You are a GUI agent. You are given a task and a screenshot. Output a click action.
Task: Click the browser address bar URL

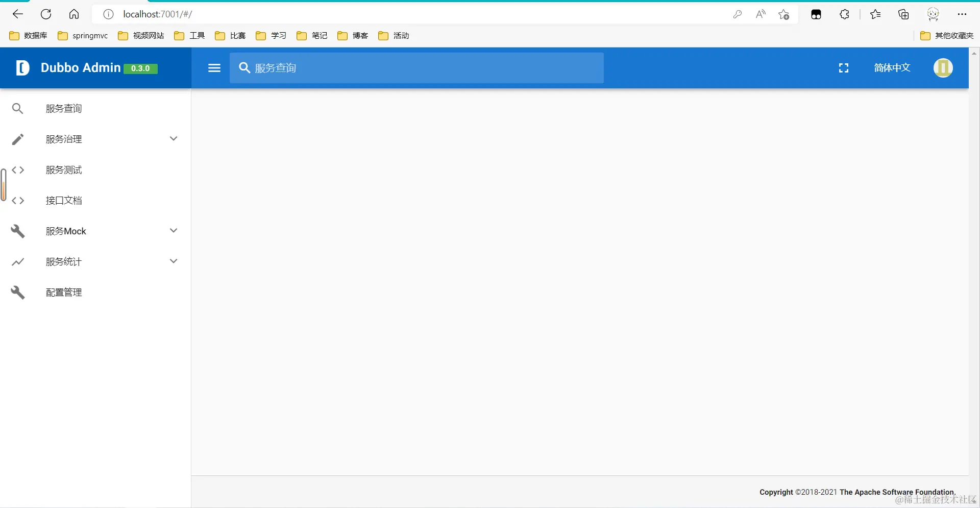click(158, 14)
